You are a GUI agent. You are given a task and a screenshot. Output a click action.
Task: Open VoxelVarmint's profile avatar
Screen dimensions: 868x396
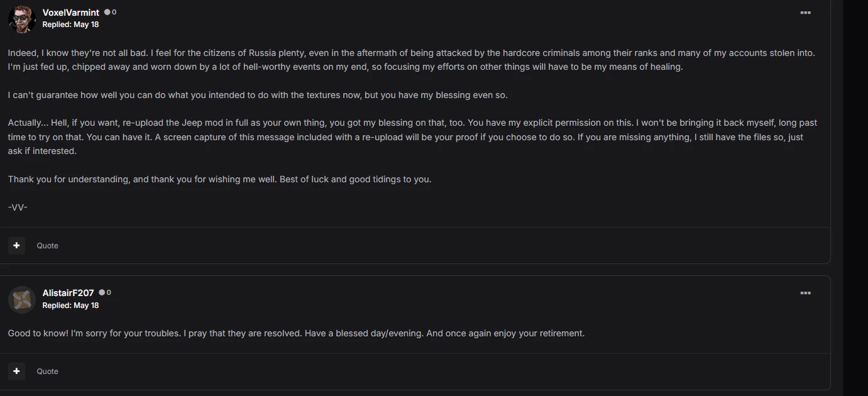point(21,19)
